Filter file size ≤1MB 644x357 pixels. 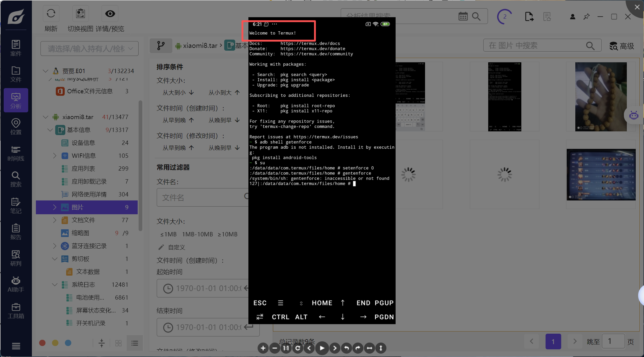tap(168, 234)
